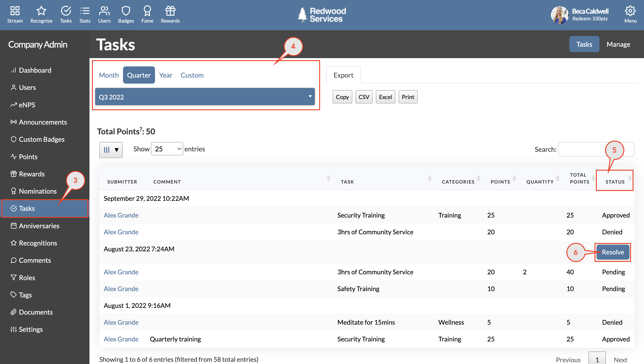Select the Custom date range option
This screenshot has height=364, width=644.
tap(192, 75)
